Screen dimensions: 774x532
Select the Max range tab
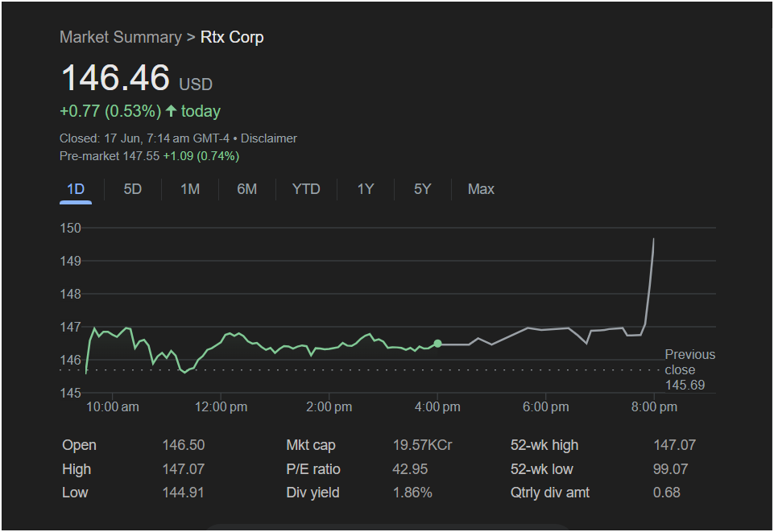[x=481, y=189]
